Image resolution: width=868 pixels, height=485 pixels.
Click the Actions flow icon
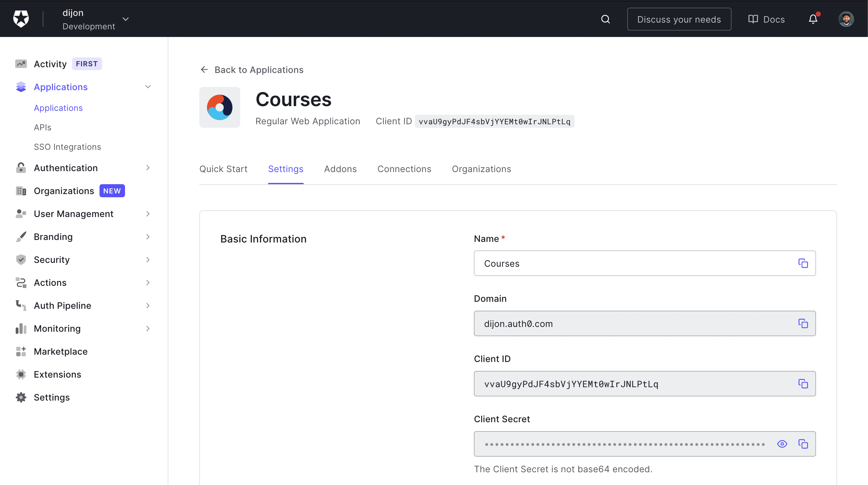(x=21, y=283)
